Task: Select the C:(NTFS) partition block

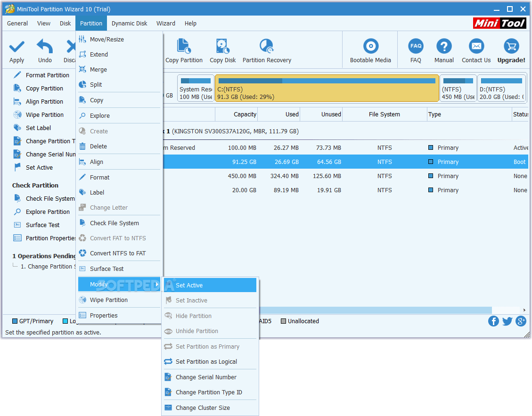Action: click(327, 88)
